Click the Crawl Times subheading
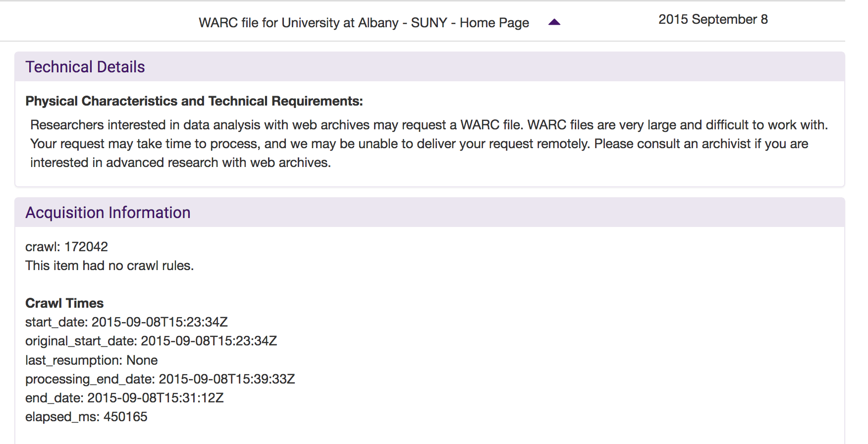 tap(64, 303)
